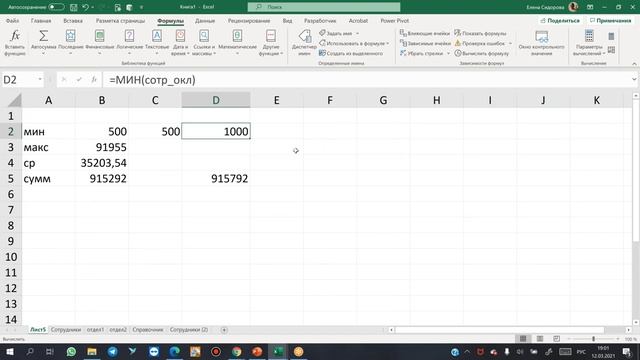Screen dimensions: 640x360
Task: Select cell D5 with 915792
Action: coord(216,179)
